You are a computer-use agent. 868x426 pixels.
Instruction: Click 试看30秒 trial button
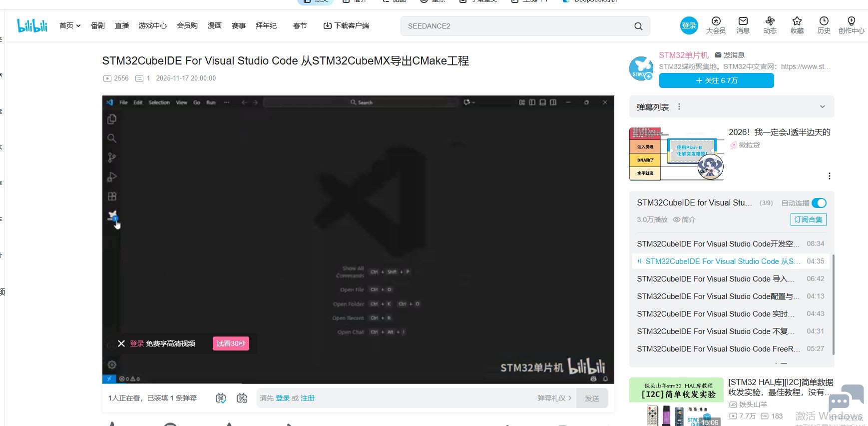(231, 343)
